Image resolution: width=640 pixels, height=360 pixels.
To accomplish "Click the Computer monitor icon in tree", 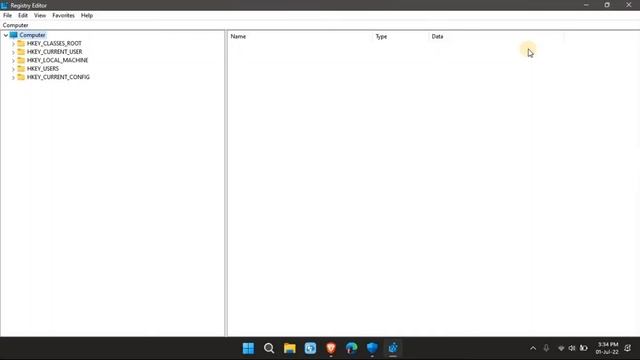I will (x=14, y=35).
